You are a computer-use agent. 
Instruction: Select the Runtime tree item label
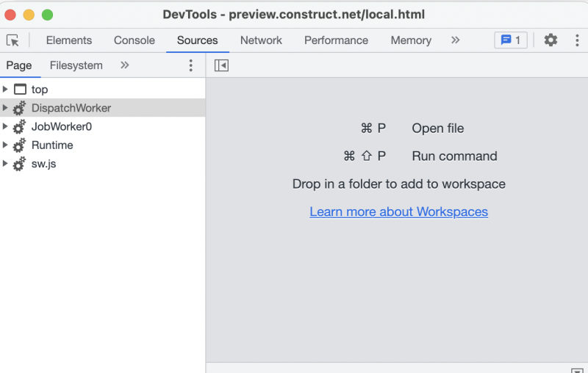[52, 145]
